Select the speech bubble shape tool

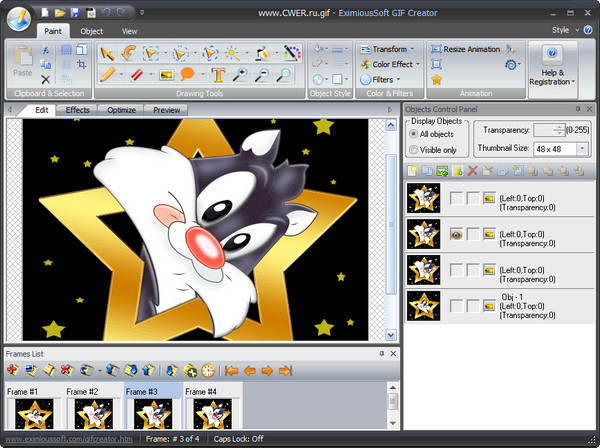click(x=187, y=75)
